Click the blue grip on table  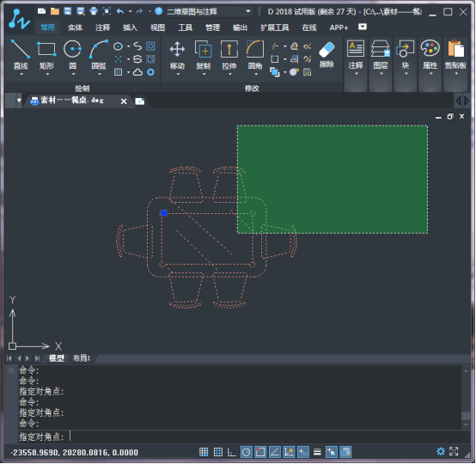[x=164, y=213]
